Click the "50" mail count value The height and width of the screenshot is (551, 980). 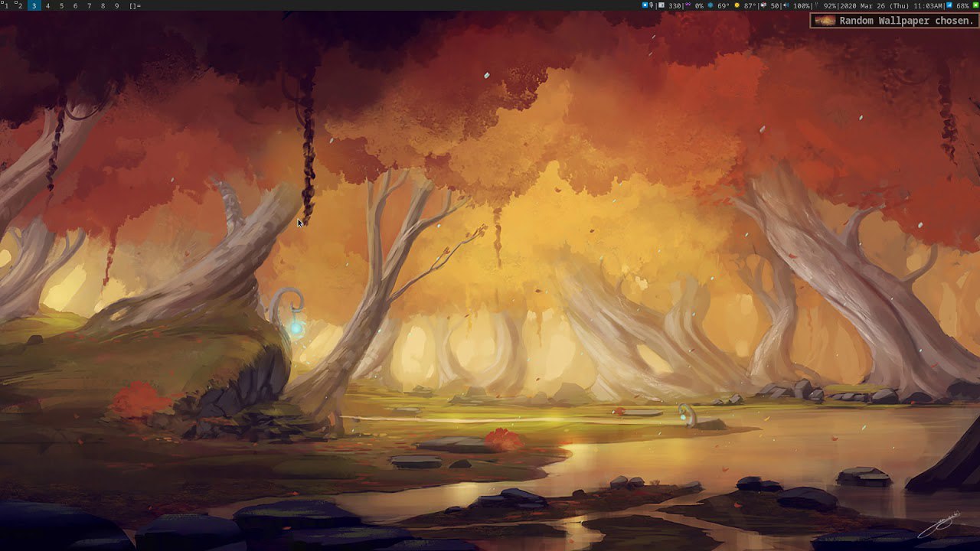point(775,5)
